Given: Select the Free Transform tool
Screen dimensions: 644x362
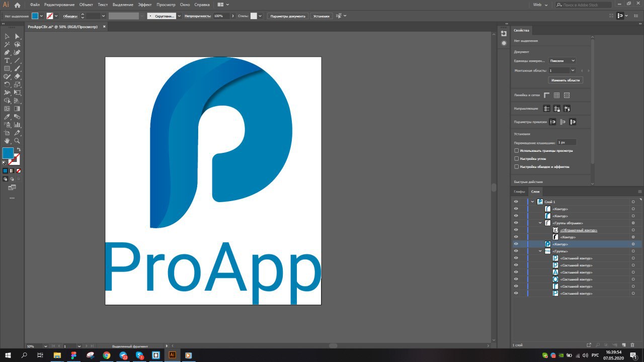Looking at the screenshot, I should (x=17, y=93).
